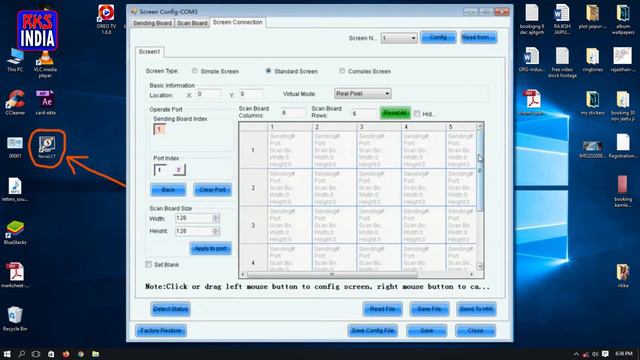Click the Factory Restore button

[161, 330]
